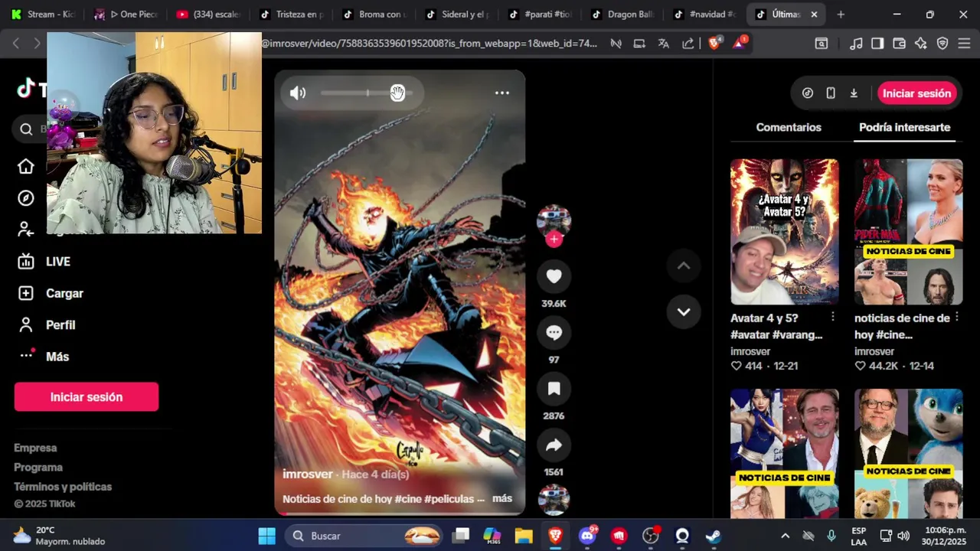Screen dimensions: 980x551
Task: Mute the video with the speaker icon
Action: click(298, 93)
